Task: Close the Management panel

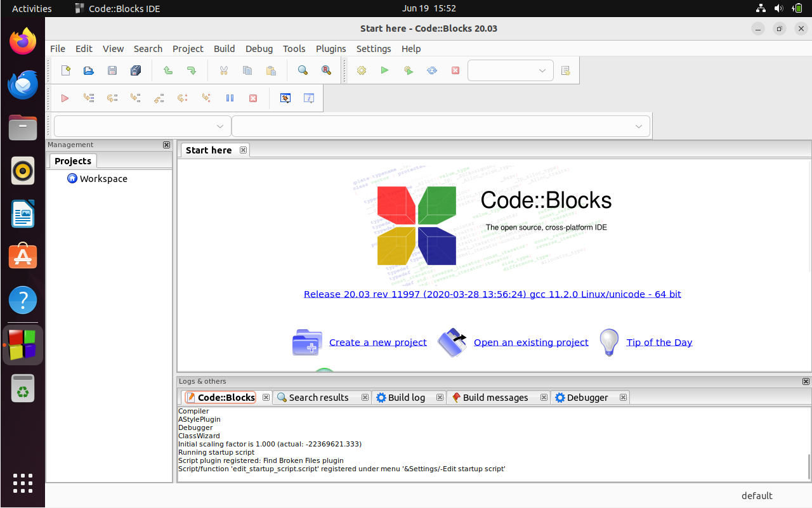Action: (x=166, y=145)
